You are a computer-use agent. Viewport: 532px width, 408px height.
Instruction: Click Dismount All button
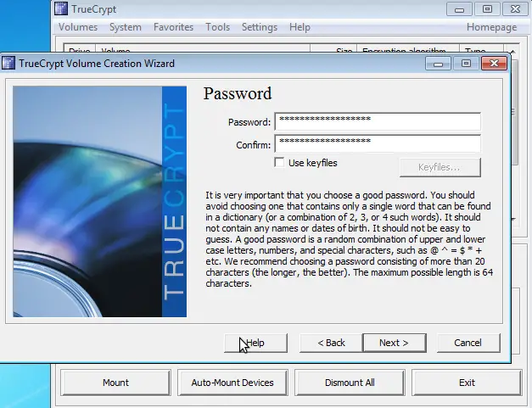point(350,383)
